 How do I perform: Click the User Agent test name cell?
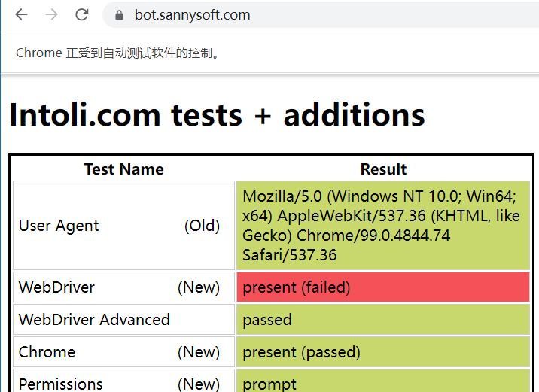point(123,226)
